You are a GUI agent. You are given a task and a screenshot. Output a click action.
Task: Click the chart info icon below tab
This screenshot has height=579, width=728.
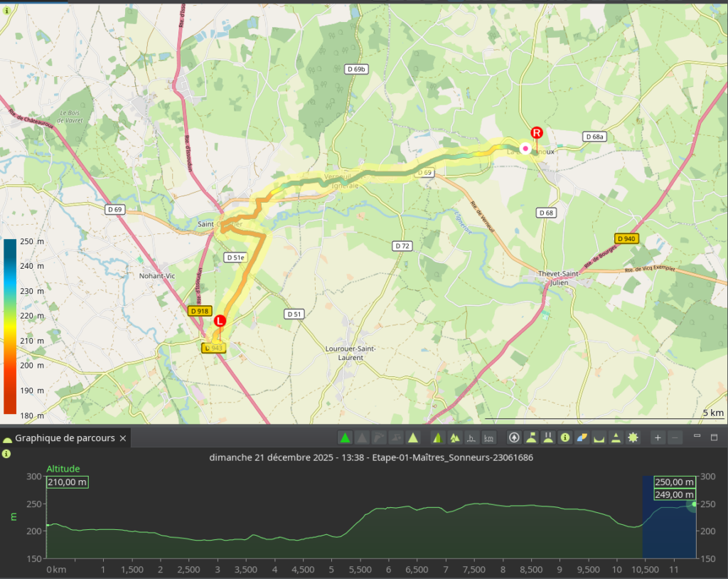[x=6, y=454]
